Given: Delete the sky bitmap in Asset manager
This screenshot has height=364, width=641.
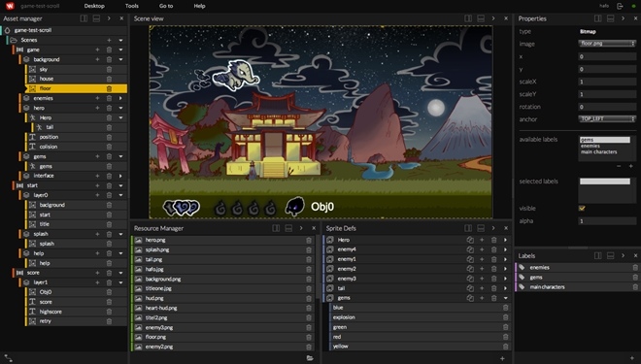Looking at the screenshot, I should (x=109, y=70).
